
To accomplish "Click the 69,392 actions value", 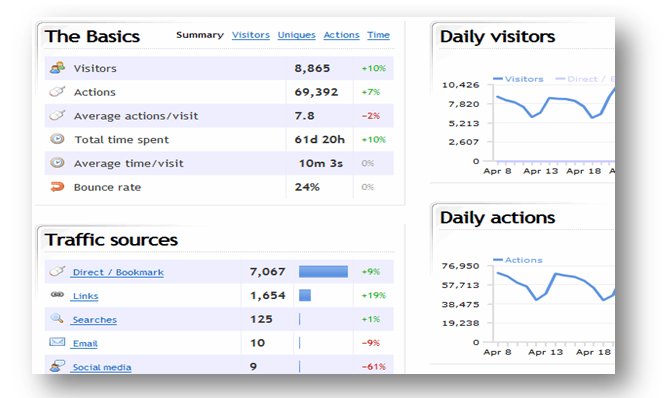I will coord(316,92).
